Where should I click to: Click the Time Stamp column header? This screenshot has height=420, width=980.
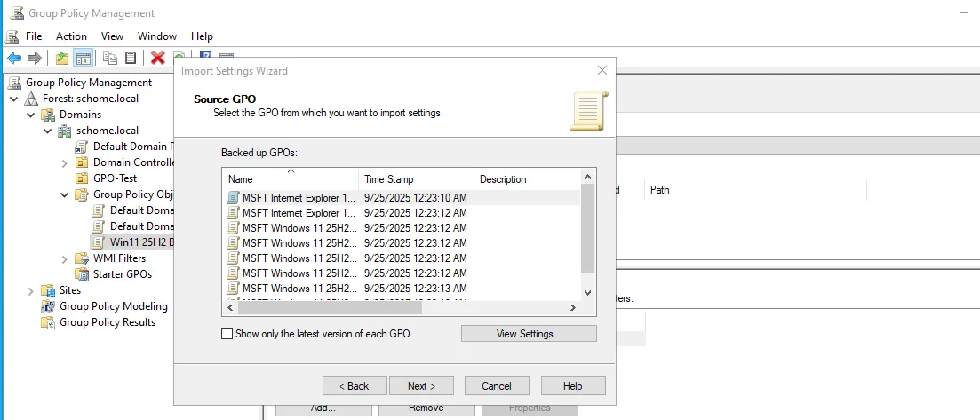416,179
